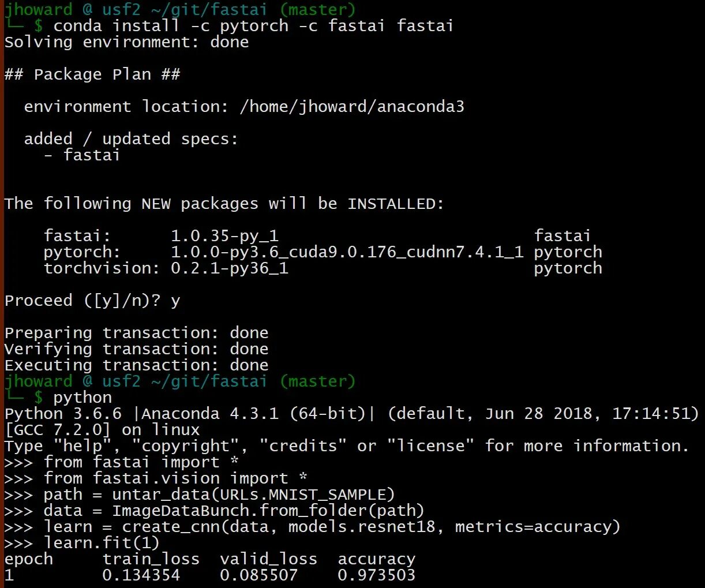
Task: Click the 'added / updated specs:' line
Action: [131, 139]
